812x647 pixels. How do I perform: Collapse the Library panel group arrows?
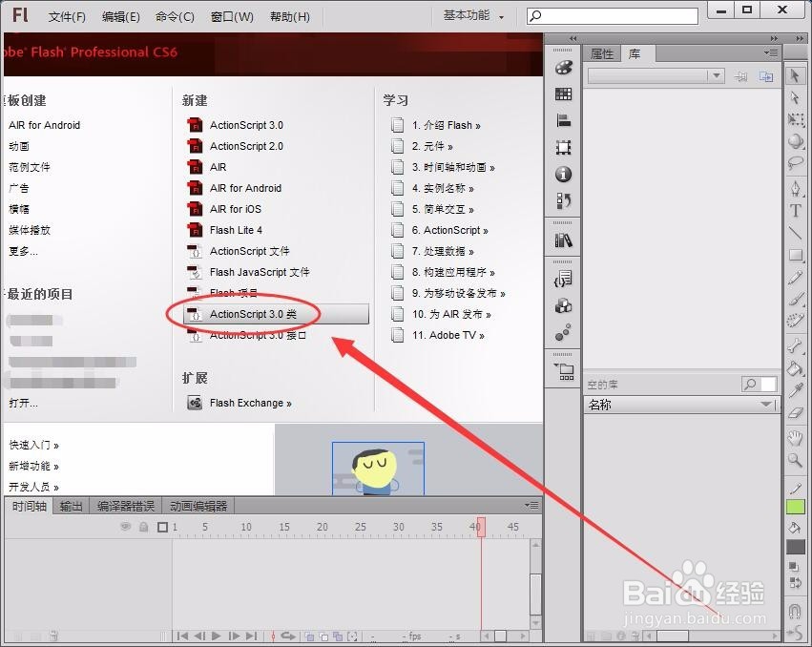[x=774, y=38]
